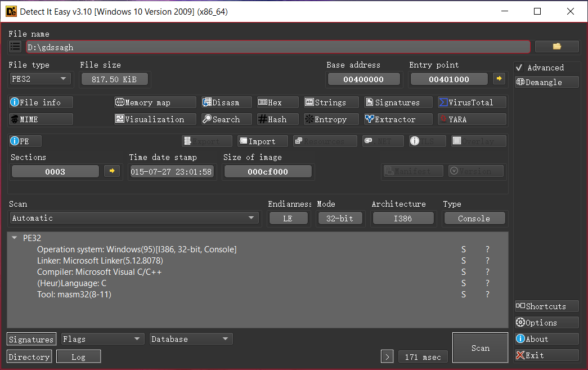Check file on VirusTotal
This screenshot has height=370, width=588.
point(472,102)
